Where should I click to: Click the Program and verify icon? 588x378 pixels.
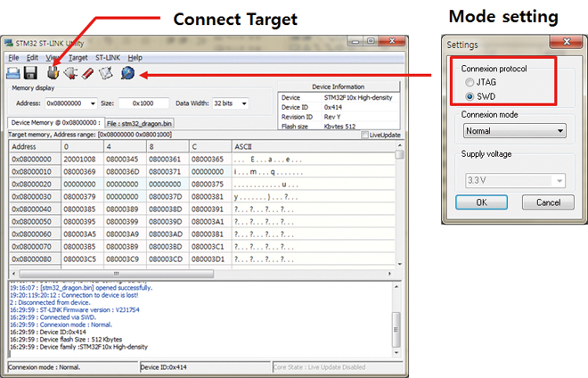click(x=106, y=73)
